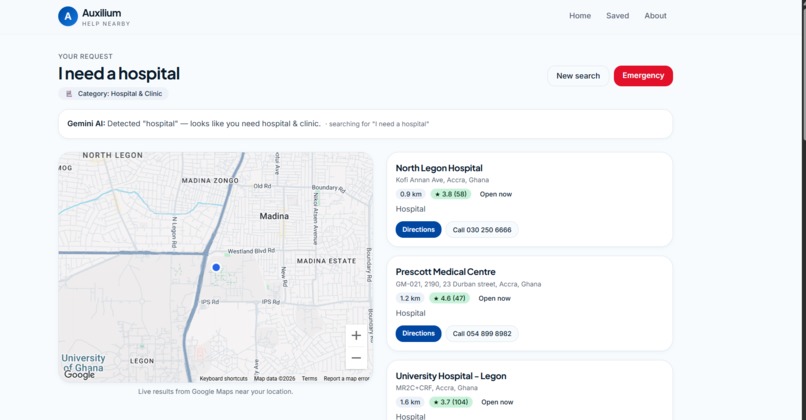Click MADINA ESTATE label on map
This screenshot has height=420, width=806.
pyautogui.click(x=326, y=261)
